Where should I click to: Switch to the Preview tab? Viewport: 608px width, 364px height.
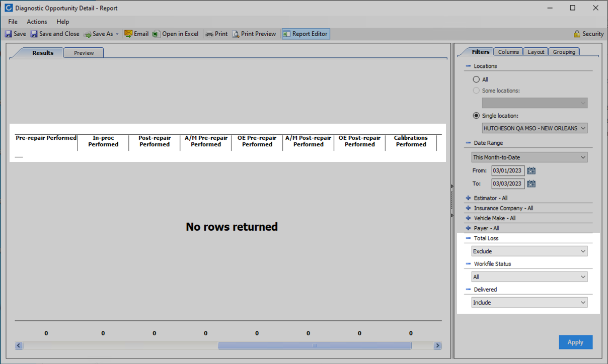tap(84, 53)
